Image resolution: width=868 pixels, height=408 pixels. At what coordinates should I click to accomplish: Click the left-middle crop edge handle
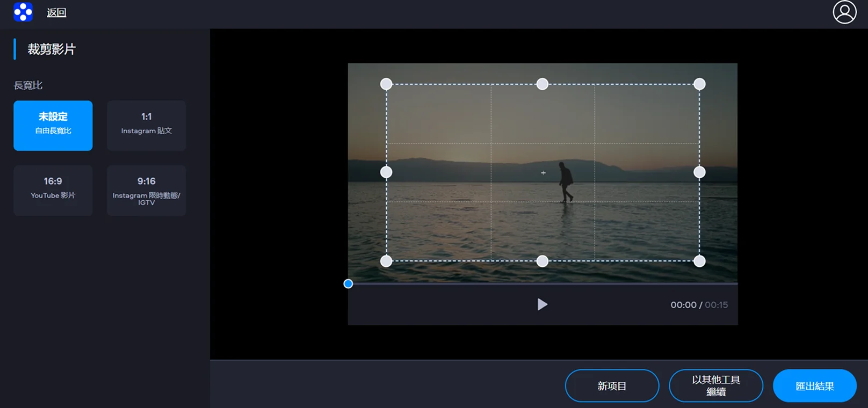pos(386,172)
